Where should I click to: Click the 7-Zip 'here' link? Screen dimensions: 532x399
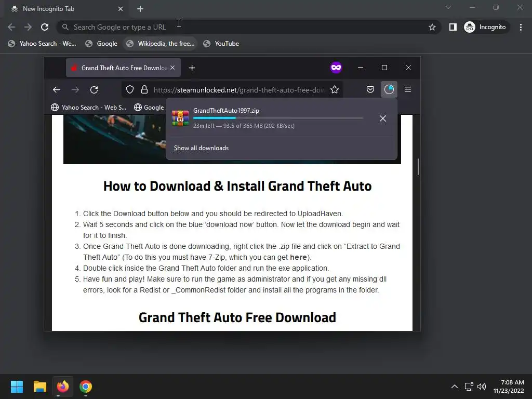pyautogui.click(x=298, y=257)
